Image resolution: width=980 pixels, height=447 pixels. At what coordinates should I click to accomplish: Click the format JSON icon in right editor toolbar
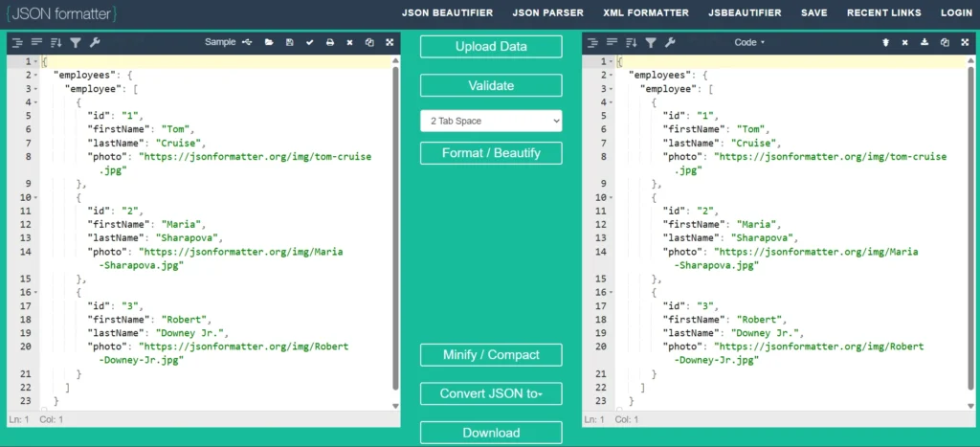(x=592, y=42)
